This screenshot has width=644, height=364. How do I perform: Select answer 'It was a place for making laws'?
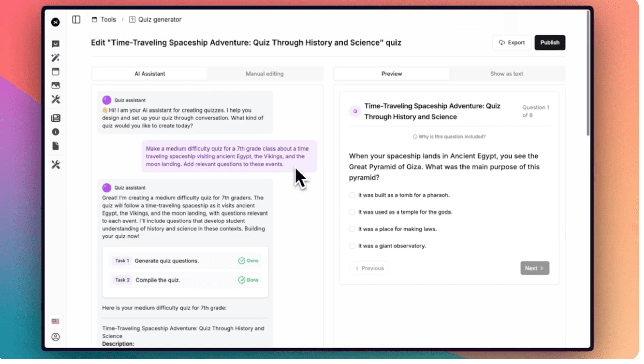point(352,229)
